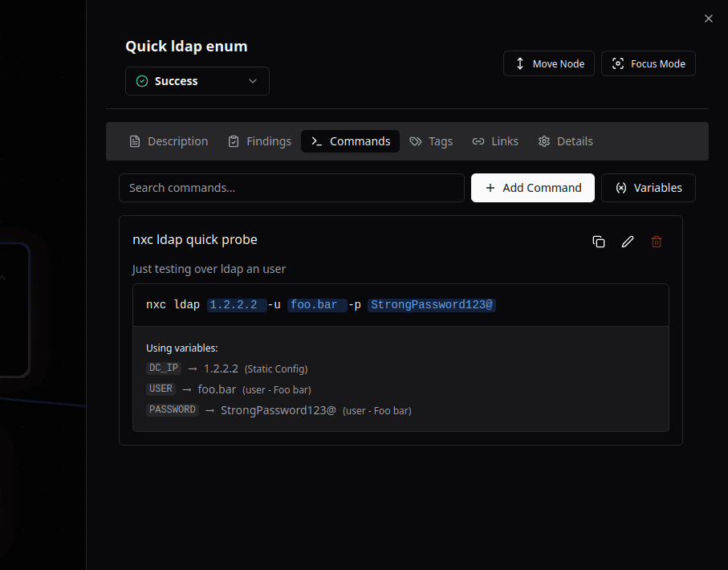Viewport: 728px width, 570px height.
Task: Copy the nxc ldap command
Action: 599,242
